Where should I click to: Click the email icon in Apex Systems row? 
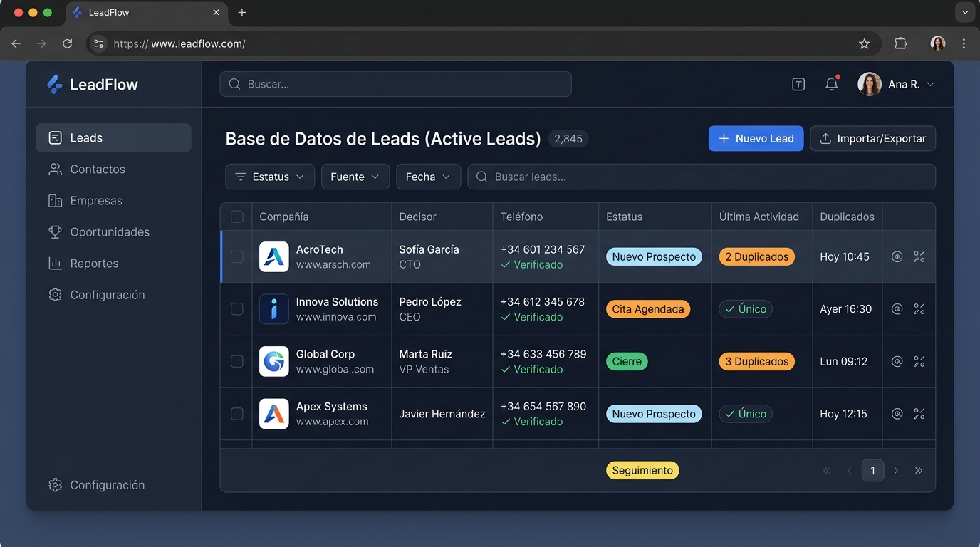tap(897, 414)
